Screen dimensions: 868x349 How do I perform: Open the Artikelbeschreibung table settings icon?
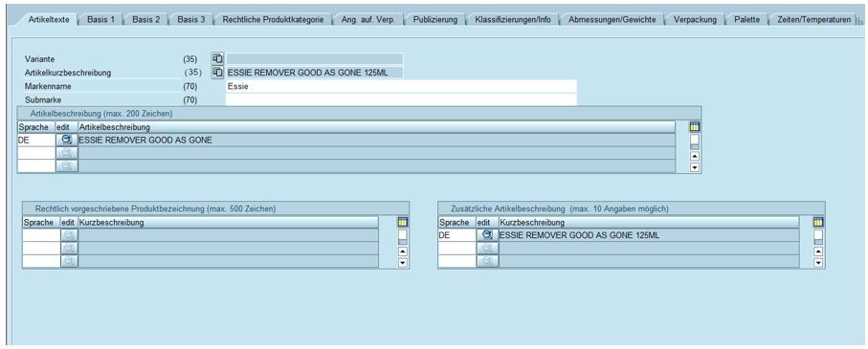pos(695,126)
